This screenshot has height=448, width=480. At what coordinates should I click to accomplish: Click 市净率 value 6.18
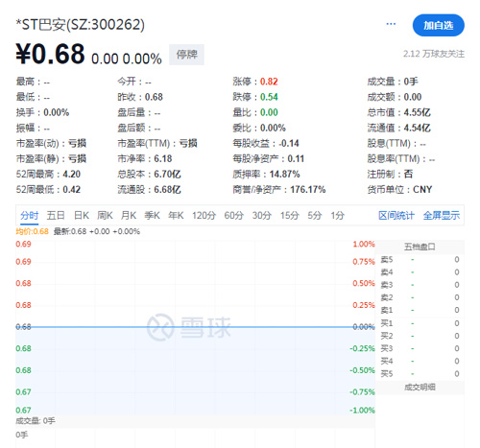point(163,159)
